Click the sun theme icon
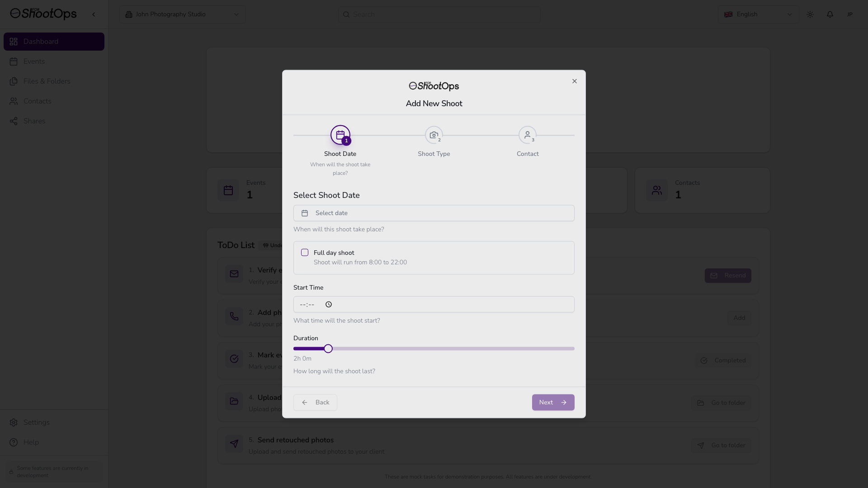Image resolution: width=868 pixels, height=488 pixels. [x=810, y=14]
